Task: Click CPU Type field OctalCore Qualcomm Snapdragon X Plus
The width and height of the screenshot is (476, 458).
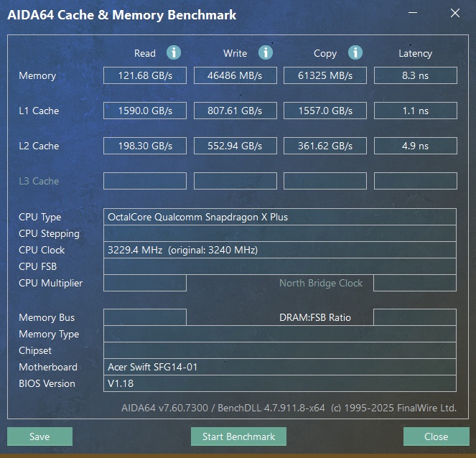Action: coord(280,217)
